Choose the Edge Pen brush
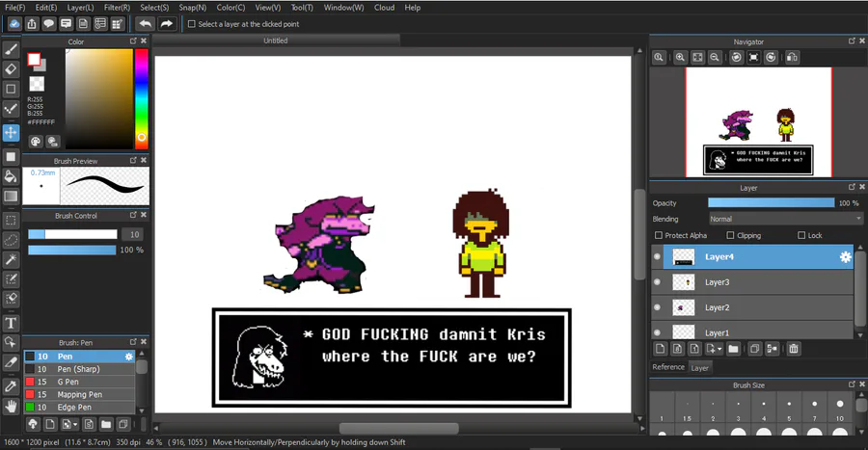 point(79,408)
